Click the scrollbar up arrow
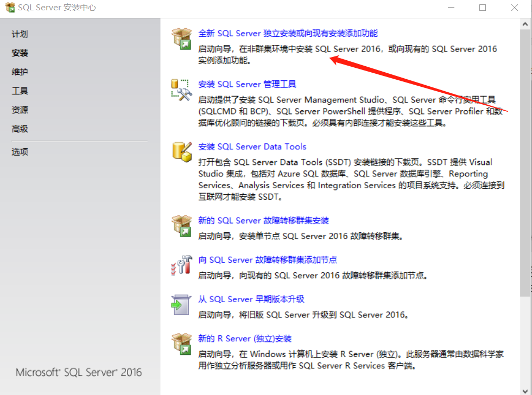 click(525, 24)
